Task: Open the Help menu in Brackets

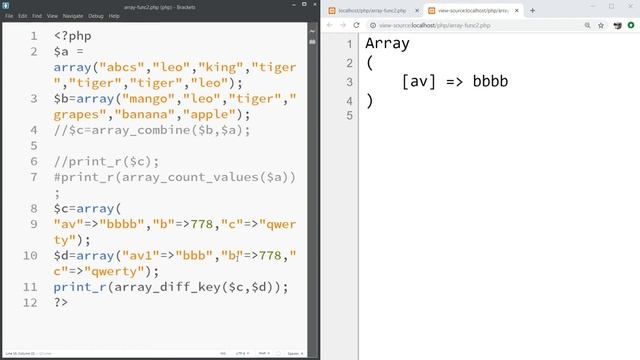Action: point(114,16)
